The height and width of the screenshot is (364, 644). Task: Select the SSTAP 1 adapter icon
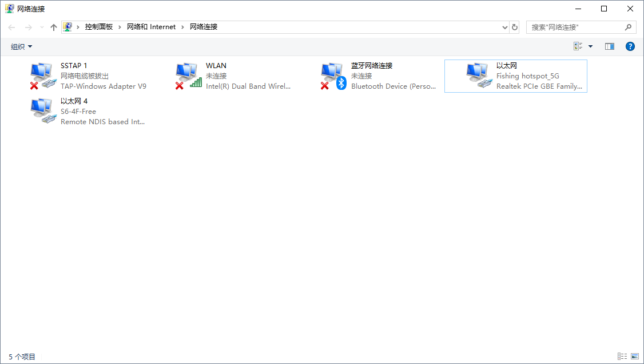coord(43,76)
